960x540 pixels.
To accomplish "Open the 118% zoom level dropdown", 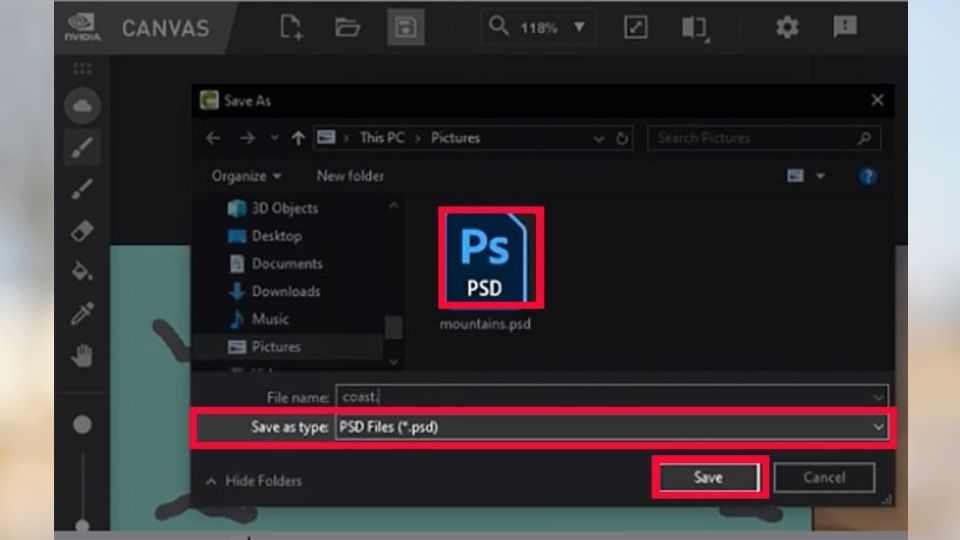I will click(x=579, y=27).
